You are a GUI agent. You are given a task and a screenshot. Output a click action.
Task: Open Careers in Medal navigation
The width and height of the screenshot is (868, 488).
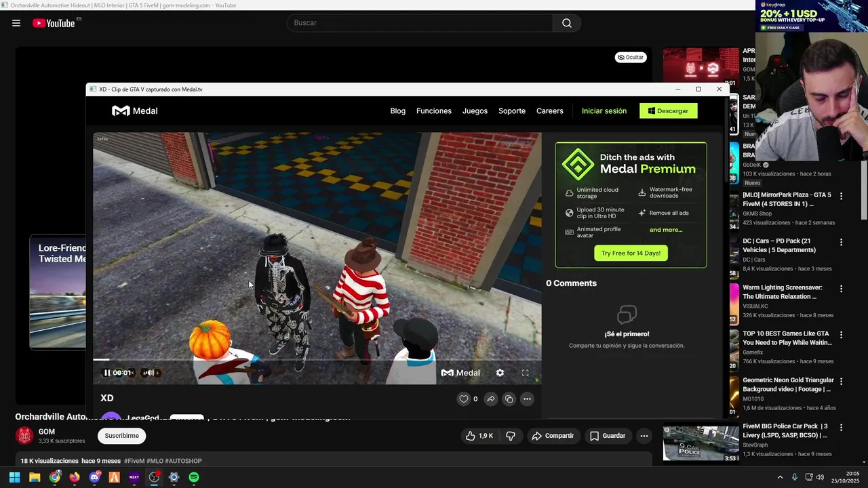550,111
